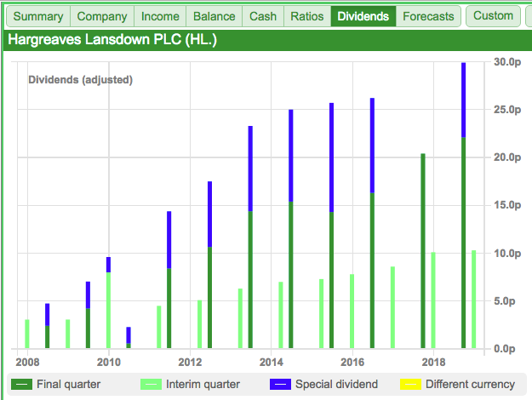Viewport: 532px width, 400px height.
Task: Click the 'Dividends (adjusted)' chart label
Action: 80,80
